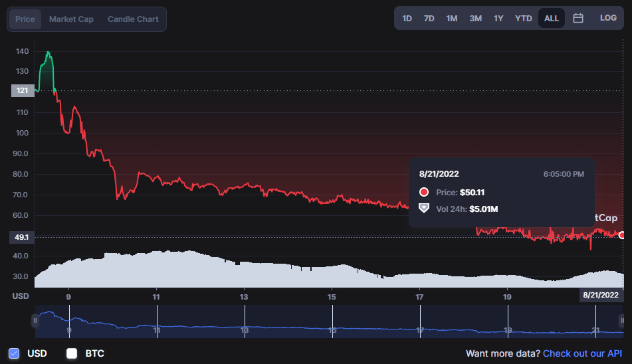Image resolution: width=632 pixels, height=364 pixels.
Task: Uncheck the USD currency checkbox
Action: (14, 353)
